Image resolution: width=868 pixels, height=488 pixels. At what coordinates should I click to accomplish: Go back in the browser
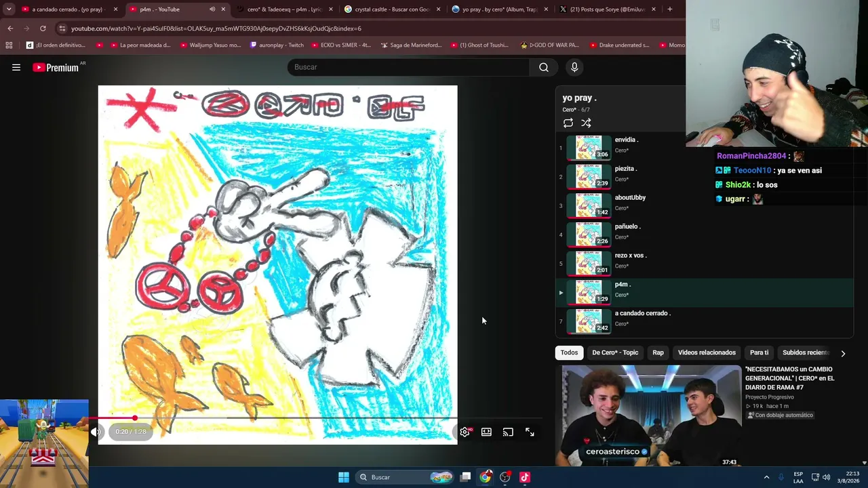(x=10, y=28)
